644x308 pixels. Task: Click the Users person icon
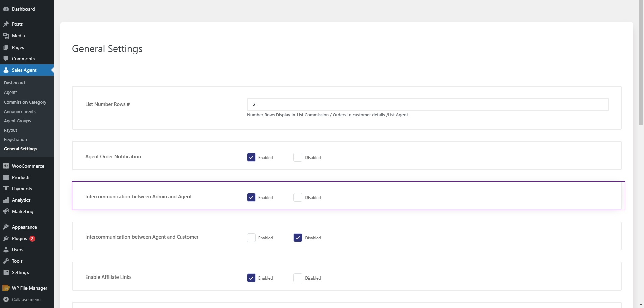pos(6,250)
